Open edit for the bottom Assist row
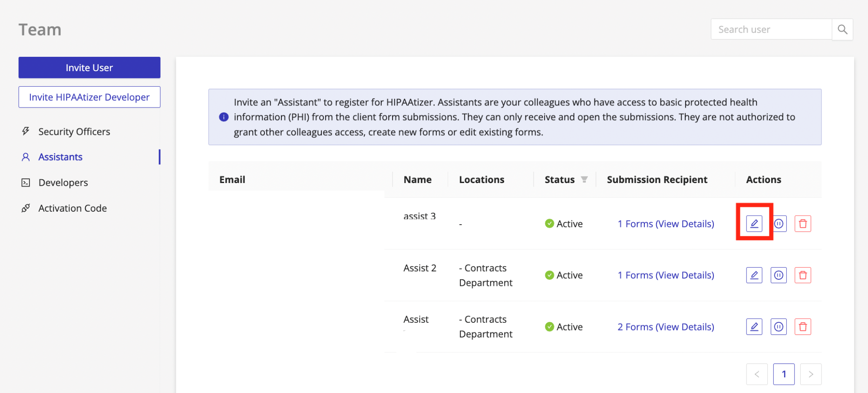 [754, 327]
